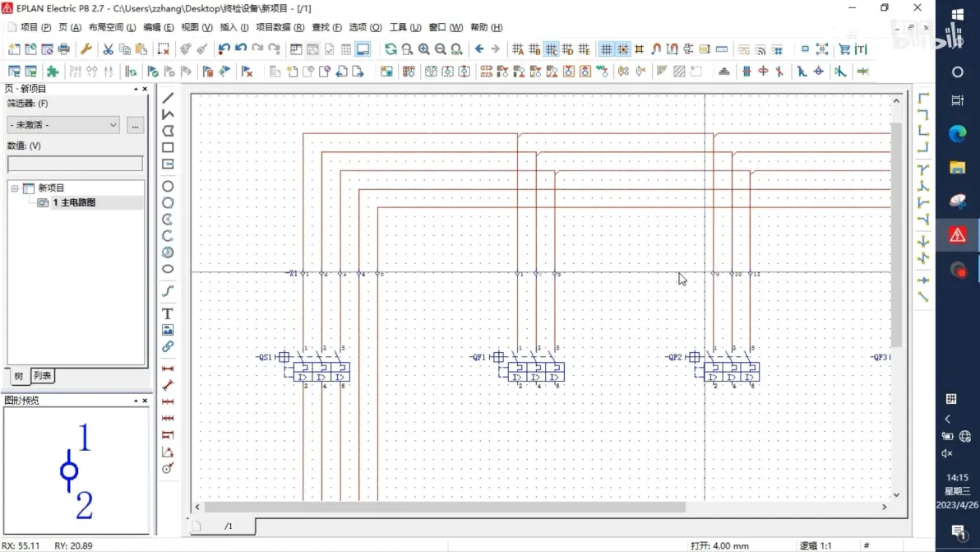Open the 项目 (P) menu
The height and width of the screenshot is (552, 980).
click(x=35, y=27)
